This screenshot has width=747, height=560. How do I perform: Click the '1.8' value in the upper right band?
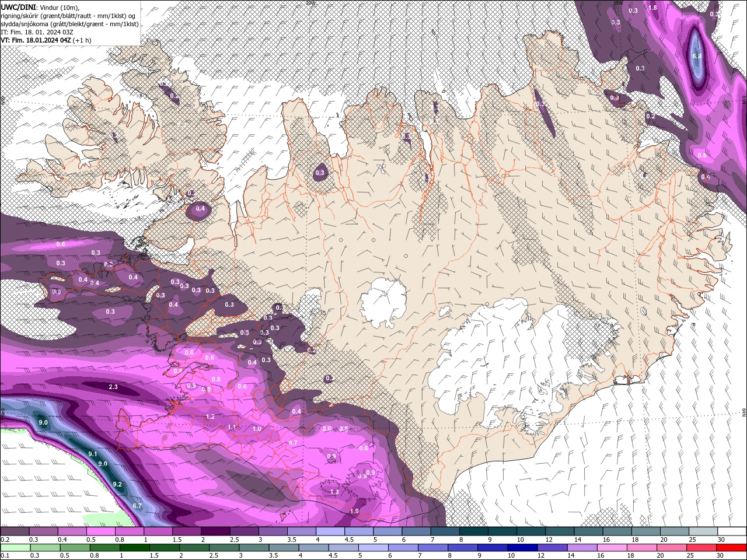point(652,8)
